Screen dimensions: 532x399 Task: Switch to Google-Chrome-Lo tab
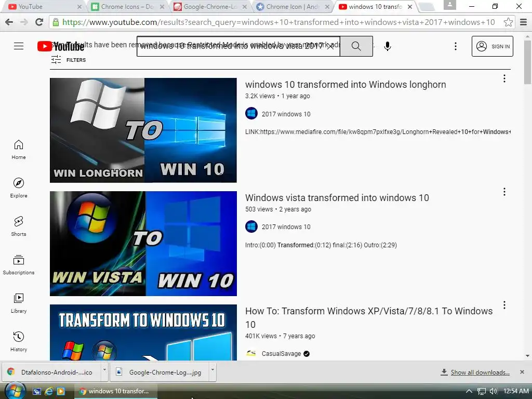pyautogui.click(x=210, y=6)
